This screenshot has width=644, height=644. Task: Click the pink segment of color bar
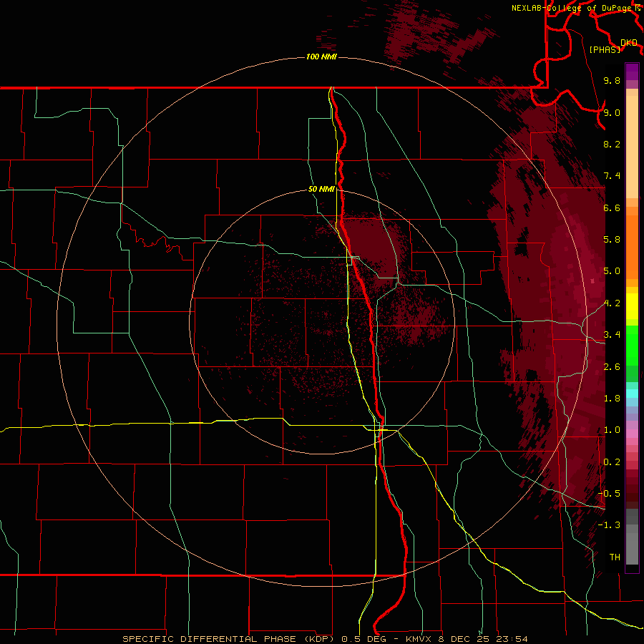(632, 434)
